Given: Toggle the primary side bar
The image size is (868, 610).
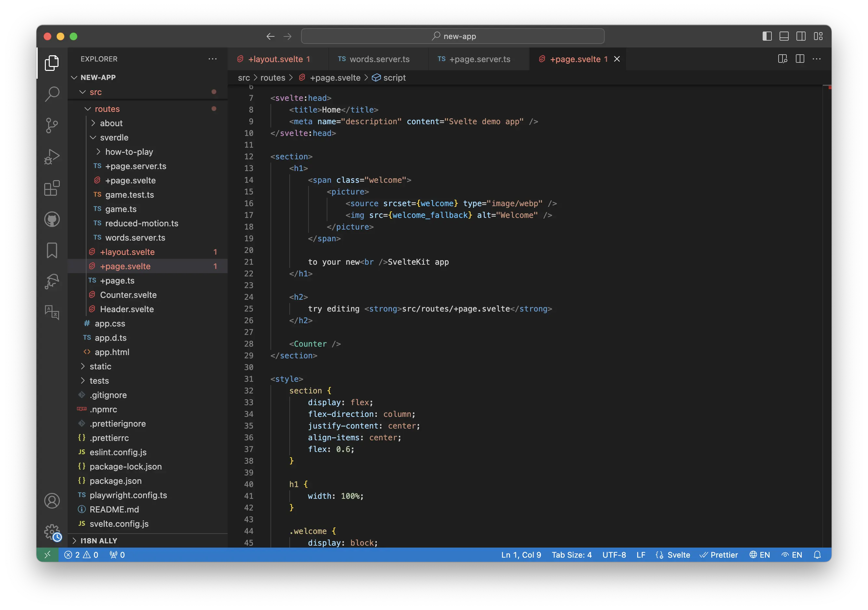Looking at the screenshot, I should 767,36.
